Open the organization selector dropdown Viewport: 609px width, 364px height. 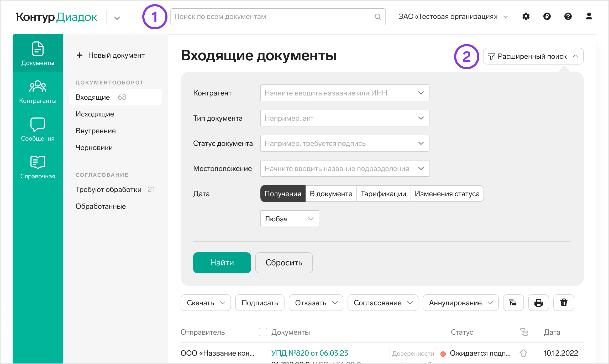[x=453, y=17]
